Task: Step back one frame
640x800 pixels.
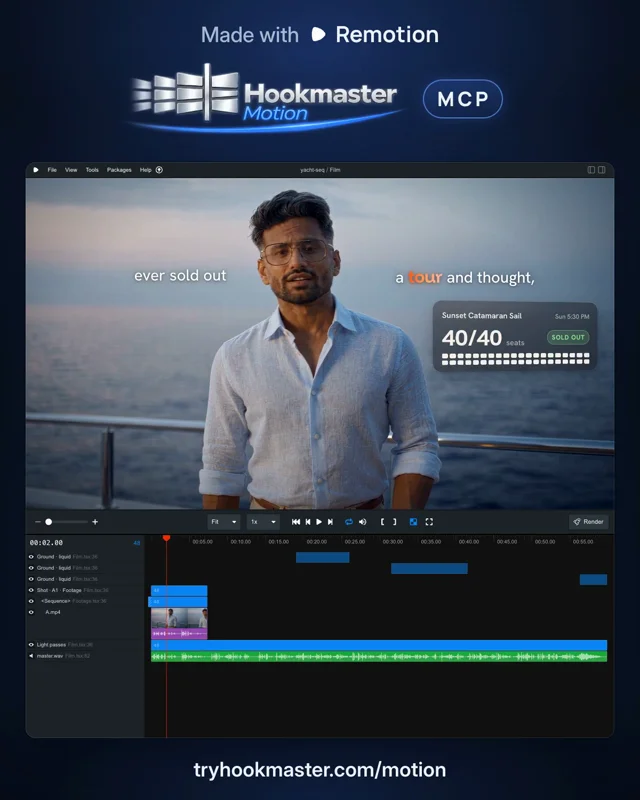Action: coord(308,522)
